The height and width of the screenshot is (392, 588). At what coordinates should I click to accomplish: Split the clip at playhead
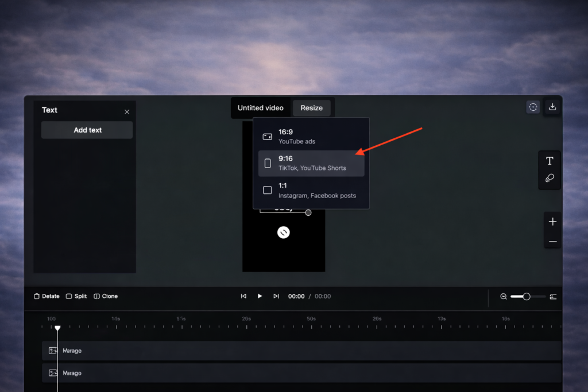76,297
